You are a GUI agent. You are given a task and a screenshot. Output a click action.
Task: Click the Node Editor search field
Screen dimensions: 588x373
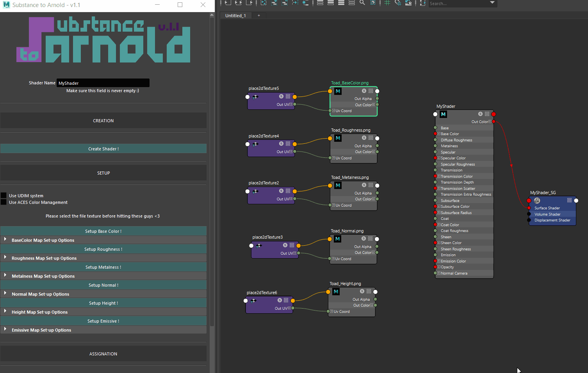[458, 4]
